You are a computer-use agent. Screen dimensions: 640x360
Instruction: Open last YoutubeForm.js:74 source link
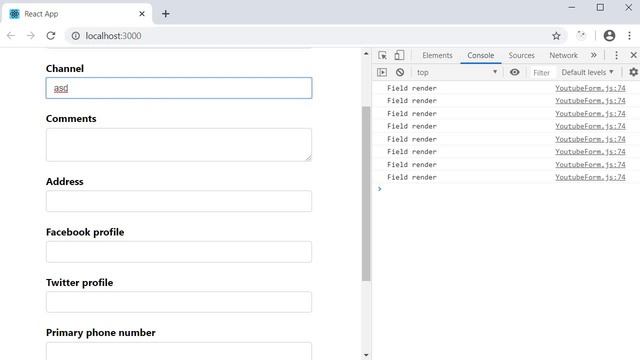pyautogui.click(x=590, y=177)
